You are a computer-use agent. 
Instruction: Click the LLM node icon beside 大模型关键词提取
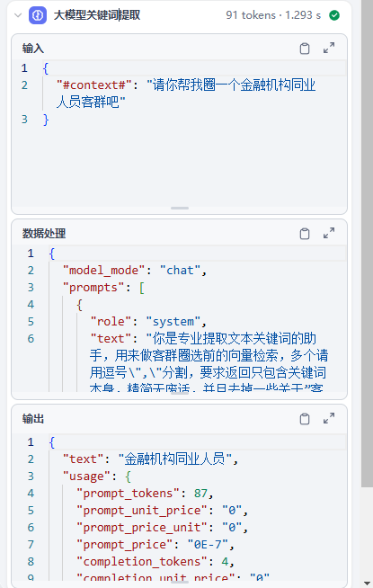coord(38,15)
